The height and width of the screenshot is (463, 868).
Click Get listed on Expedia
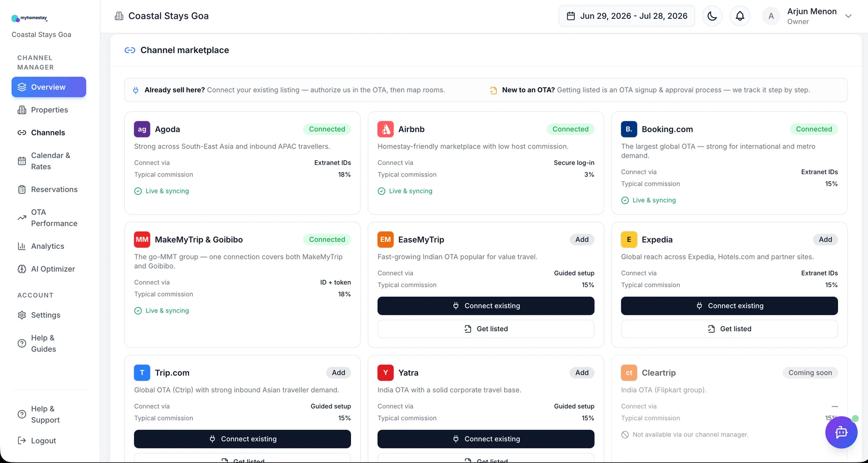(x=730, y=329)
